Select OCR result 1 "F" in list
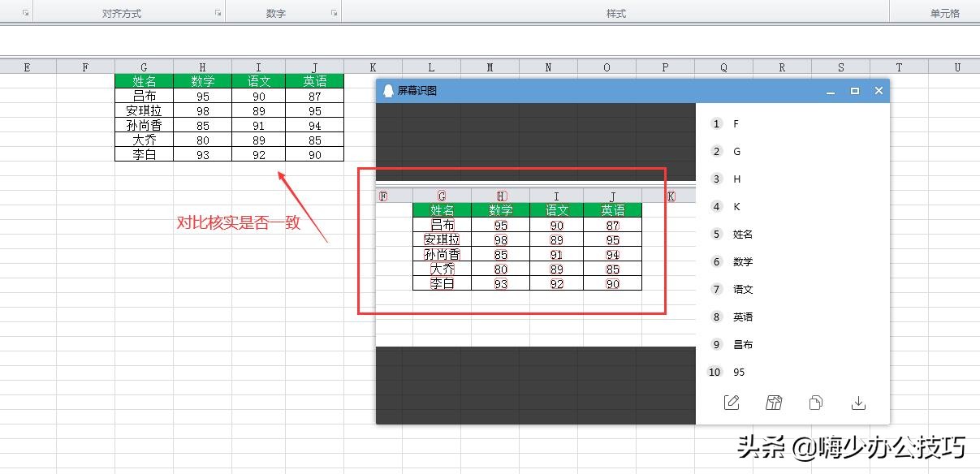The height and width of the screenshot is (474, 980). click(x=792, y=123)
